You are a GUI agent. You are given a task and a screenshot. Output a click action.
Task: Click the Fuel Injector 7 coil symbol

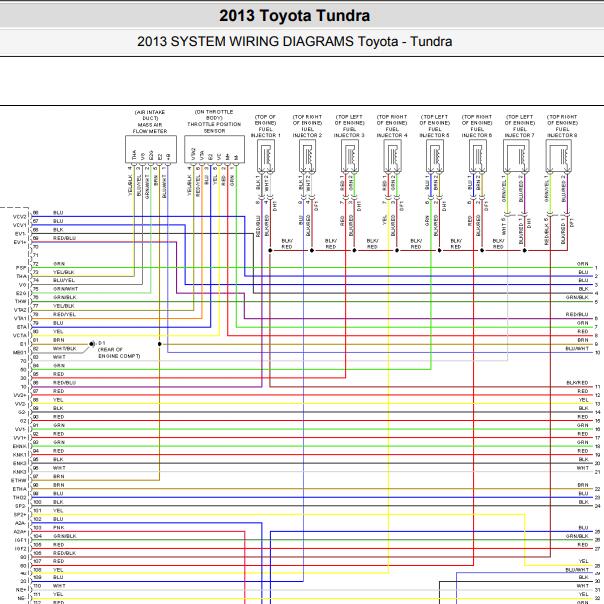517,156
